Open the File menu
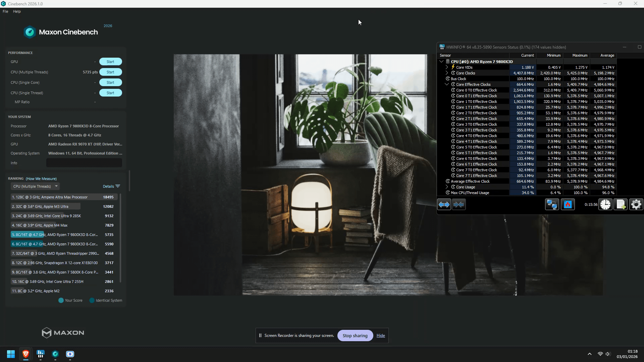 click(x=5, y=11)
